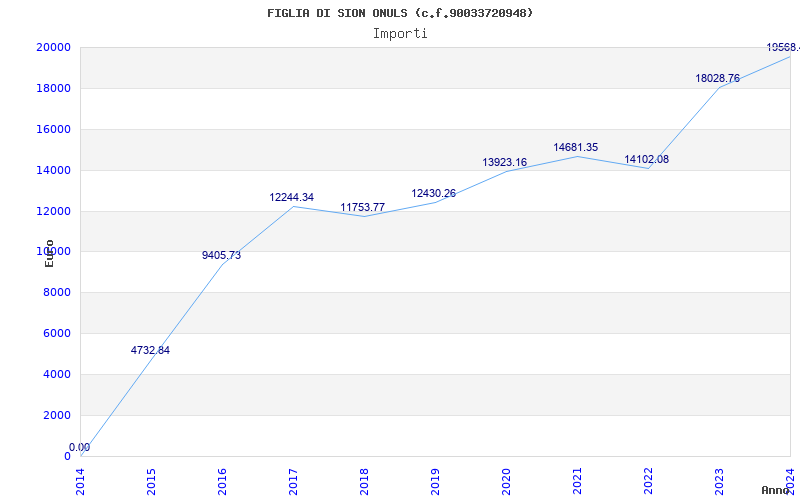Click the 13923.16 value label

click(x=504, y=163)
